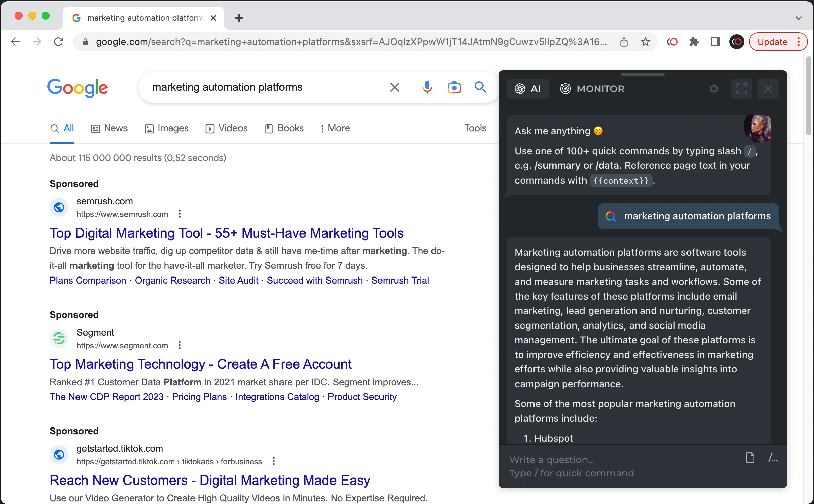Toggle the browser side panel icon
Screen dimensions: 814x504
pyautogui.click(x=715, y=42)
